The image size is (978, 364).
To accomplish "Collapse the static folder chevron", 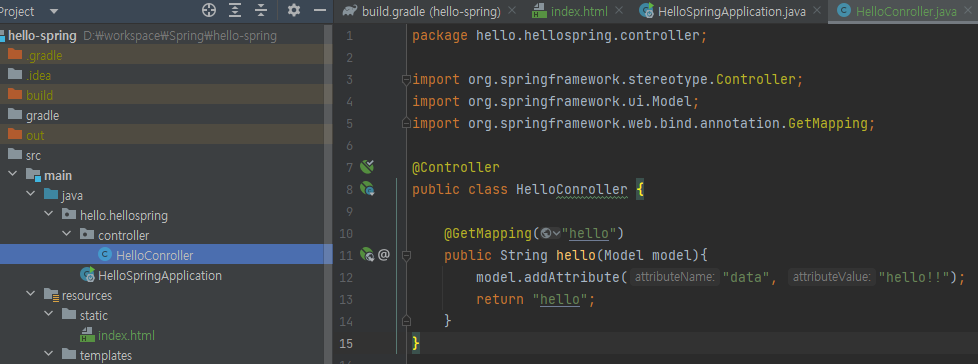I will pos(49,315).
